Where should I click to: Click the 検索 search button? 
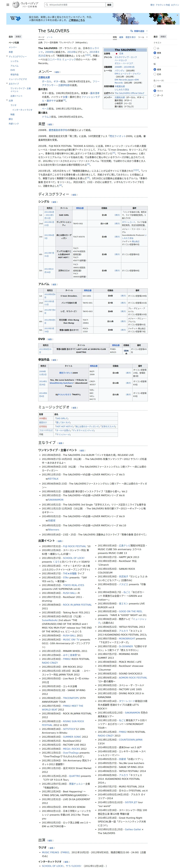pyautogui.click(x=109, y=5)
